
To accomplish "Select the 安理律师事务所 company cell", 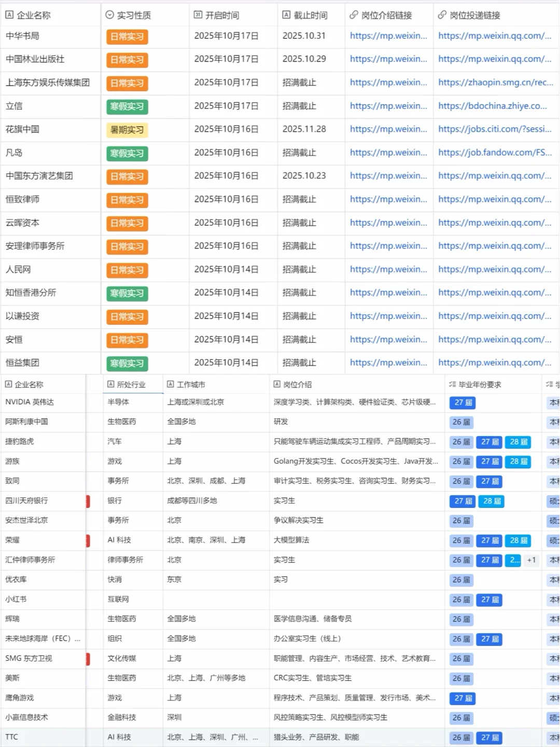I will [x=50, y=246].
